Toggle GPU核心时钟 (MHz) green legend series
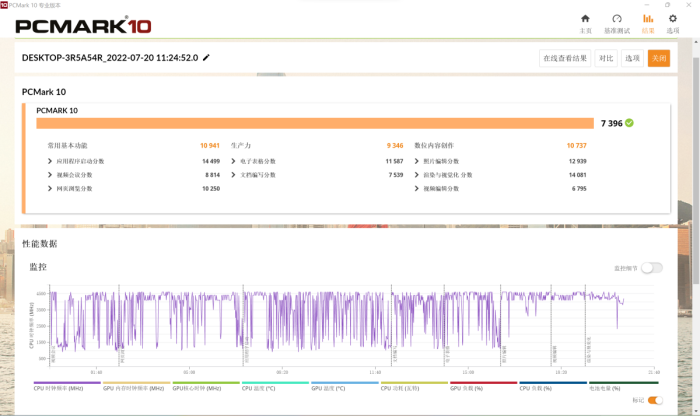This screenshot has height=416, width=700. [x=206, y=386]
